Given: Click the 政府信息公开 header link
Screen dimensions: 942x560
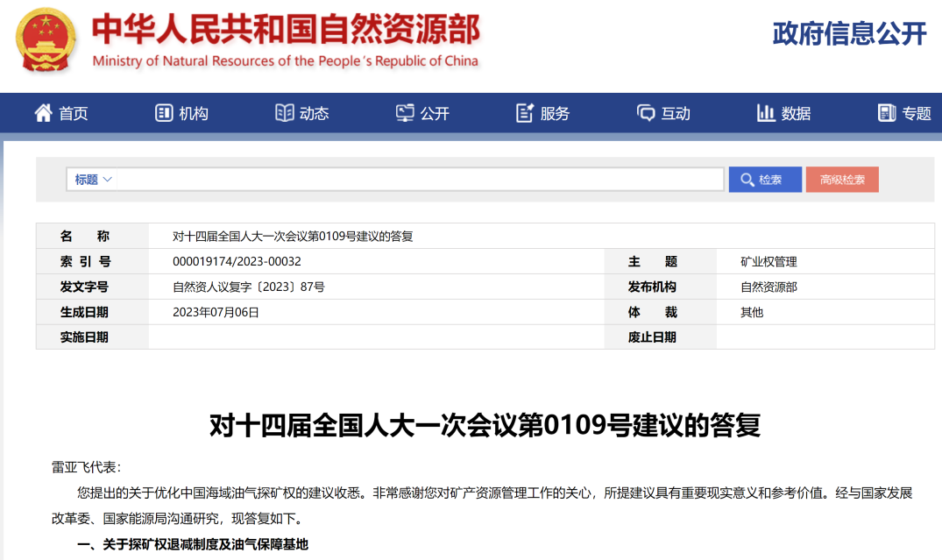Looking at the screenshot, I should coord(849,34).
